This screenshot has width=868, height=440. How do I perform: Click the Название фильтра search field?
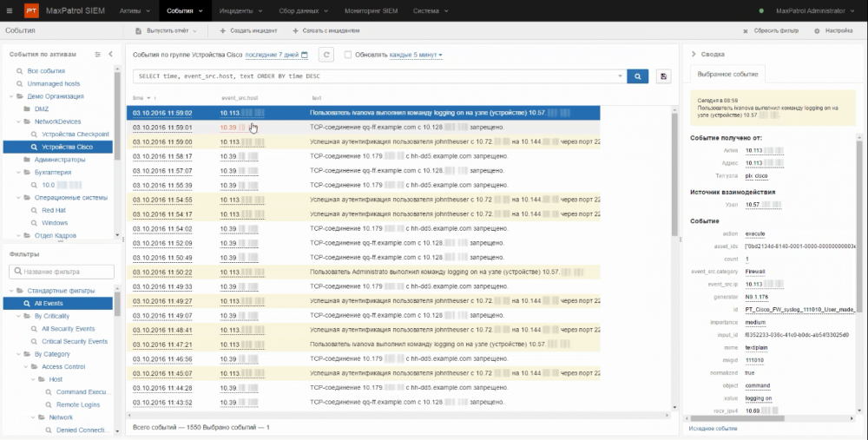[x=61, y=273]
